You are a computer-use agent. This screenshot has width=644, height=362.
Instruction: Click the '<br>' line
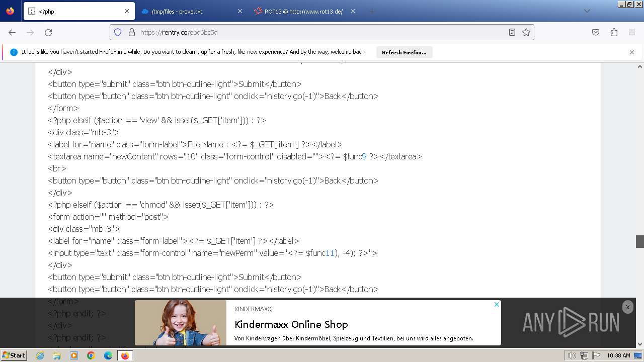tap(57, 168)
